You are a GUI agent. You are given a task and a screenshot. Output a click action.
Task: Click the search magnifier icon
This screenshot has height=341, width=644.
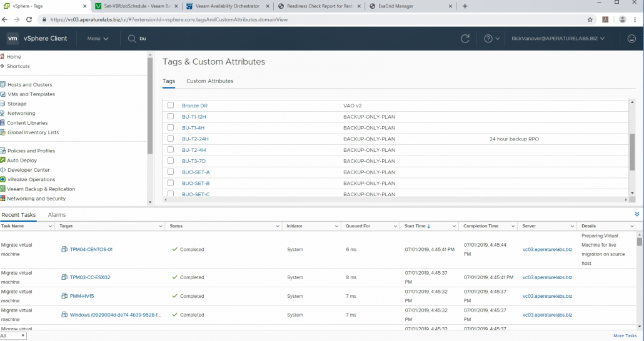[x=132, y=39]
